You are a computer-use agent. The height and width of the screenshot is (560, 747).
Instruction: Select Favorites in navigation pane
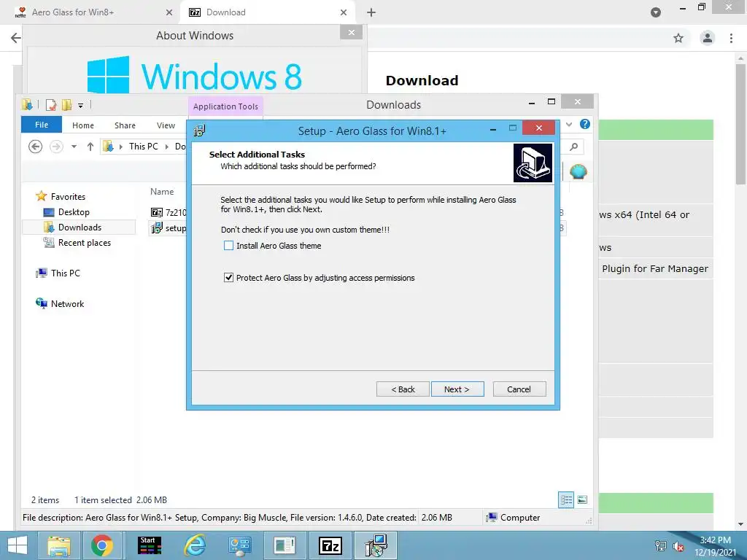[x=68, y=197]
